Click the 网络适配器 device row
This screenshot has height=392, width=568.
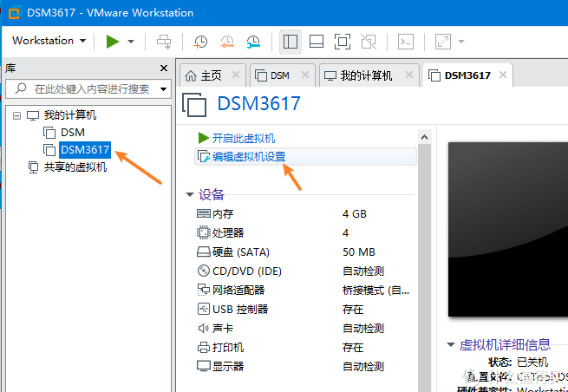[304, 291]
